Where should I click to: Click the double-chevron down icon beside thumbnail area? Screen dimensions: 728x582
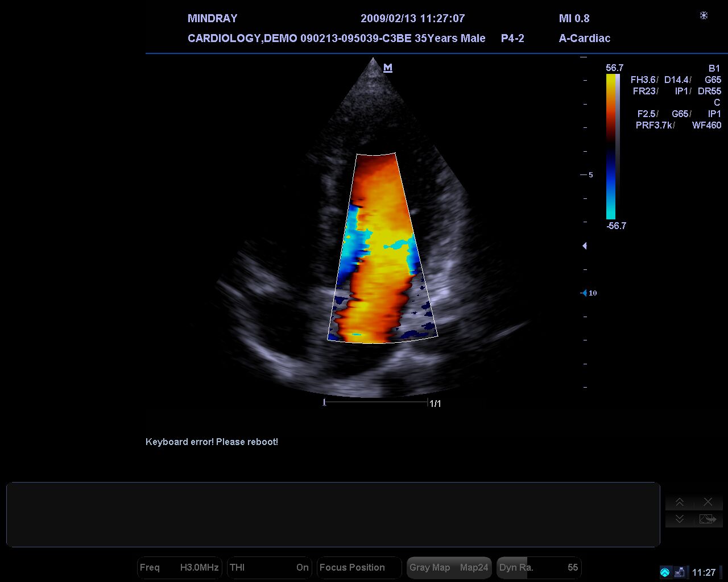pos(679,519)
